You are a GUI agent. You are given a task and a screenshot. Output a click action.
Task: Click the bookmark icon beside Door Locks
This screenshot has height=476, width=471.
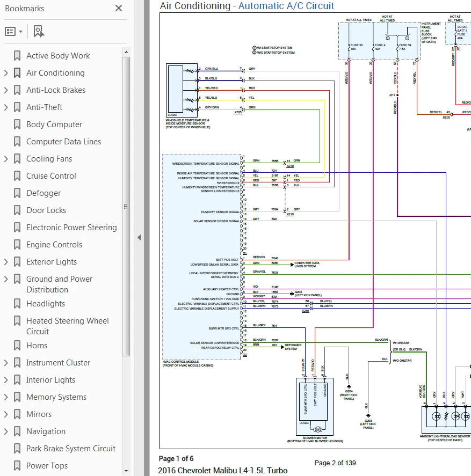tap(16, 210)
